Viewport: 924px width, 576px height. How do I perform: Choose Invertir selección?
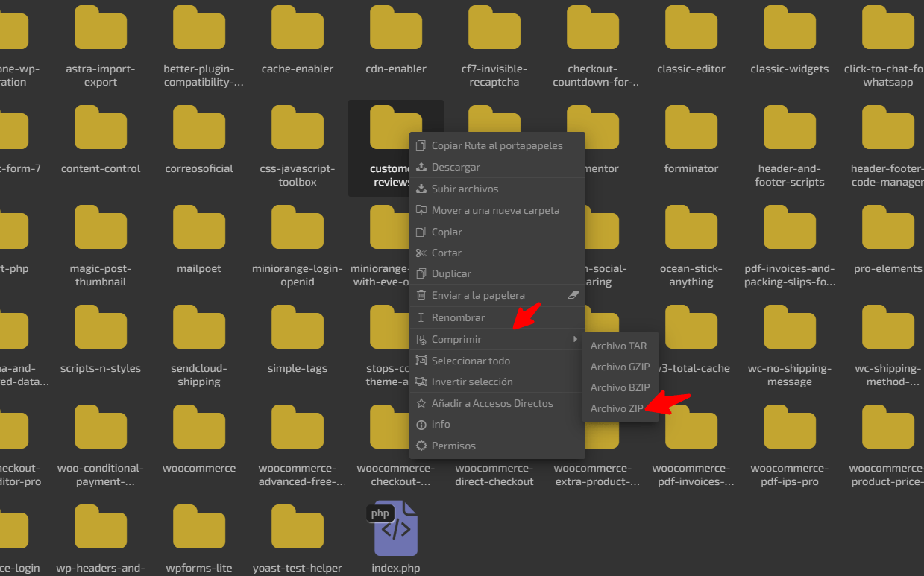(497, 382)
